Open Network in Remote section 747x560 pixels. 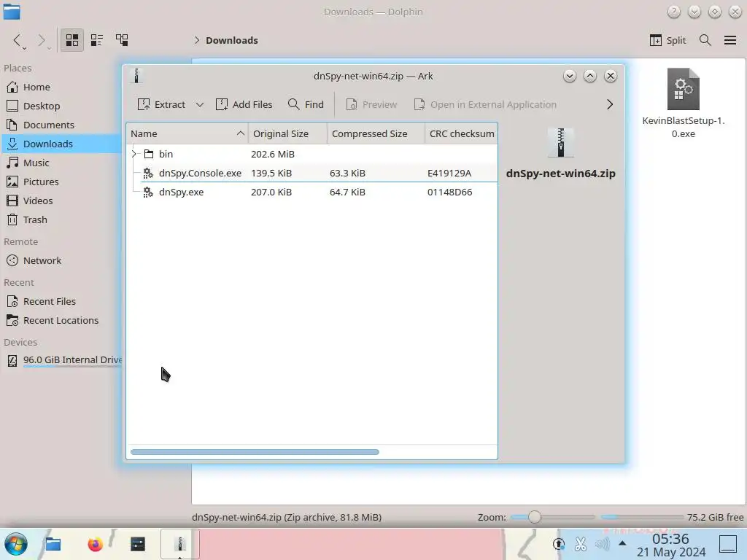(x=61, y=261)
